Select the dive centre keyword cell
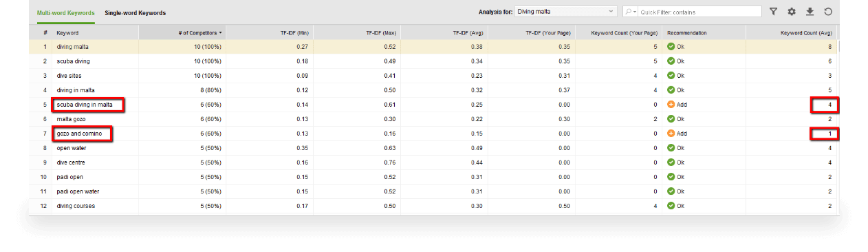Viewport: 868px width, 252px height. 96,162
